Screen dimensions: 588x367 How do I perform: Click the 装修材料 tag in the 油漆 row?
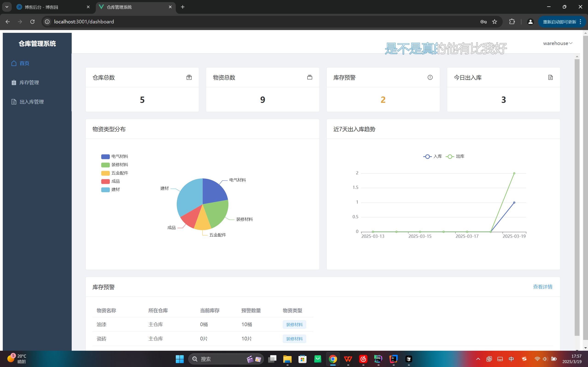pyautogui.click(x=294, y=325)
